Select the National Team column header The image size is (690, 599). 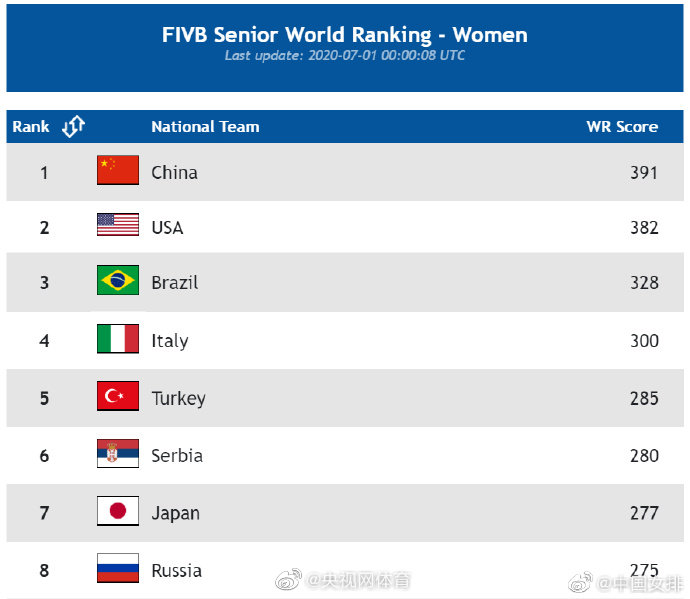tap(206, 127)
